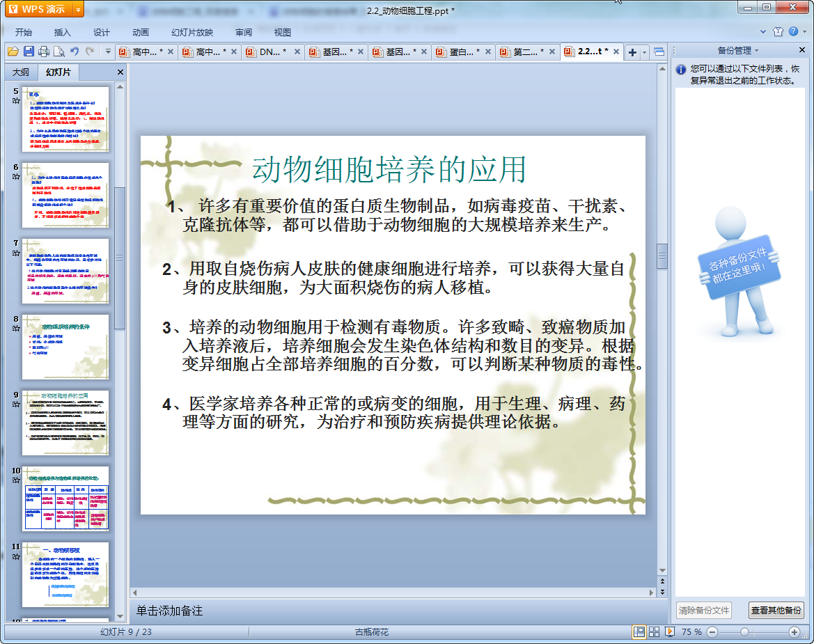Open the 动画 menu tab
Viewport: 814px width, 644px height.
(x=140, y=32)
